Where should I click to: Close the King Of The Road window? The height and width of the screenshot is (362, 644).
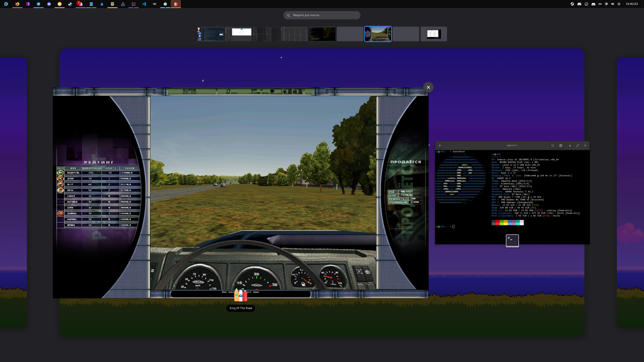click(x=428, y=87)
